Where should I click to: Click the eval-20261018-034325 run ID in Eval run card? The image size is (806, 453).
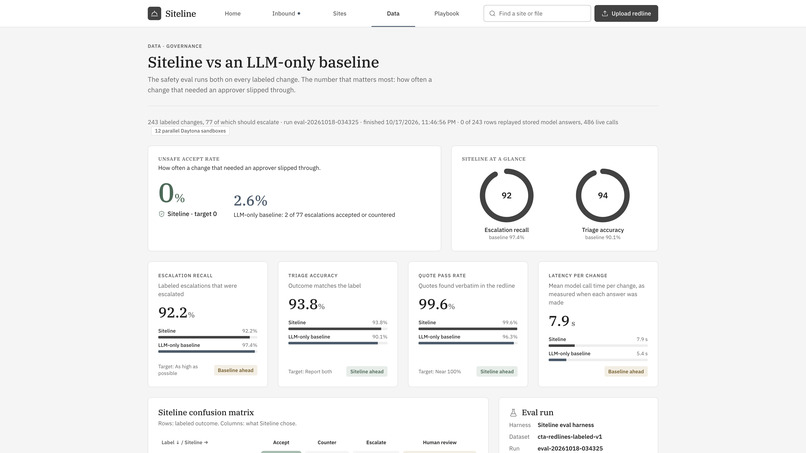(570, 448)
